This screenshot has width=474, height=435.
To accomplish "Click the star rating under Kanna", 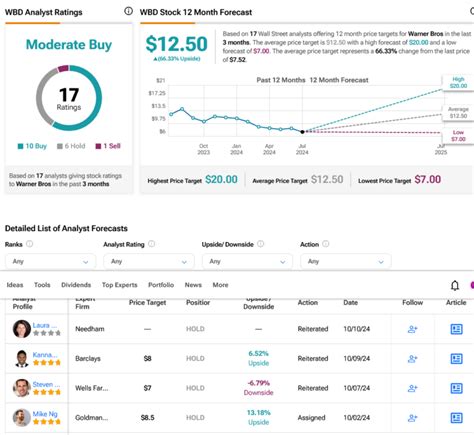I will coord(47,363).
